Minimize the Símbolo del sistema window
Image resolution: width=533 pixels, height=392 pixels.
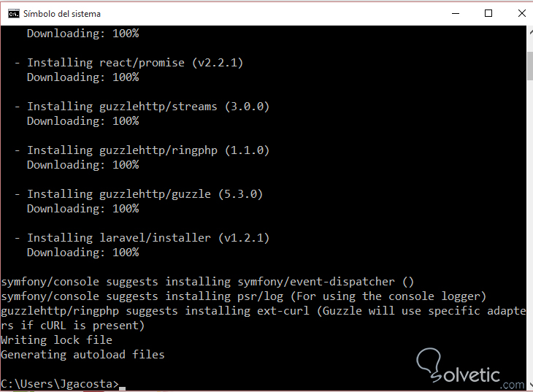pos(455,13)
